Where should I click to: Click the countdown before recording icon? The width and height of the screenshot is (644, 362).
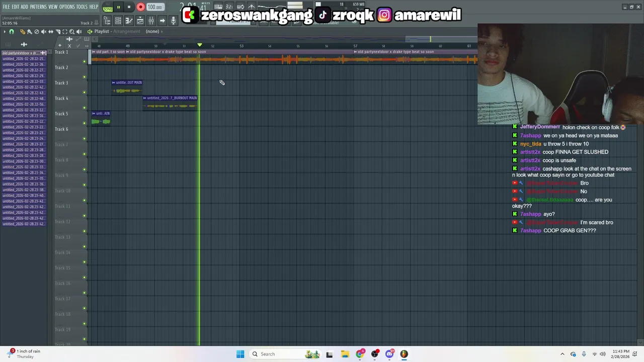tap(229, 7)
